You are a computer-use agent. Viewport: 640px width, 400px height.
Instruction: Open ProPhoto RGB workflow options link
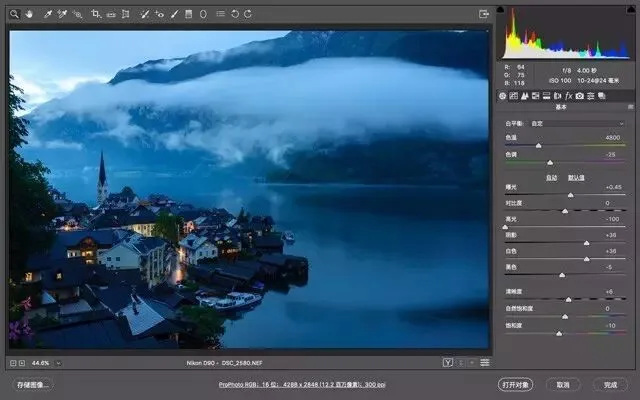click(302, 384)
